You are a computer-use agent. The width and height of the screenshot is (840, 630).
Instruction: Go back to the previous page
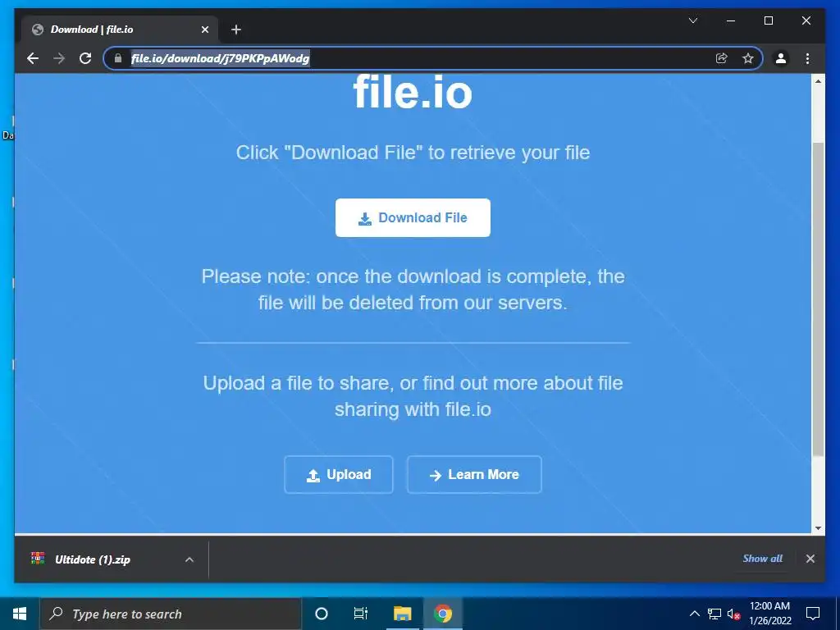33,58
